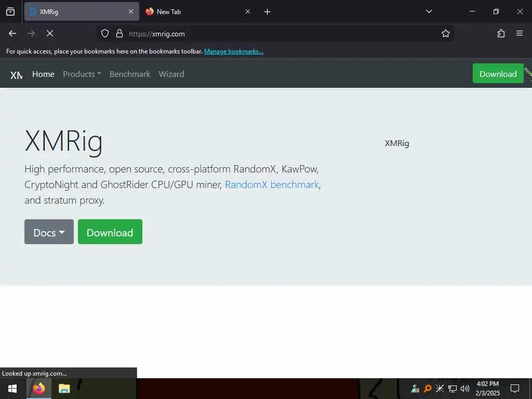Click the Firefox taskbar icon
The height and width of the screenshot is (399, 532).
(39, 389)
